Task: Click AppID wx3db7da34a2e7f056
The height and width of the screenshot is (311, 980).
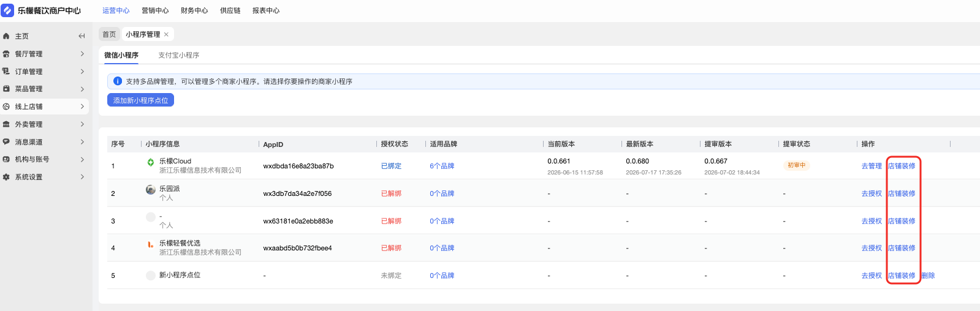Action: (297, 193)
